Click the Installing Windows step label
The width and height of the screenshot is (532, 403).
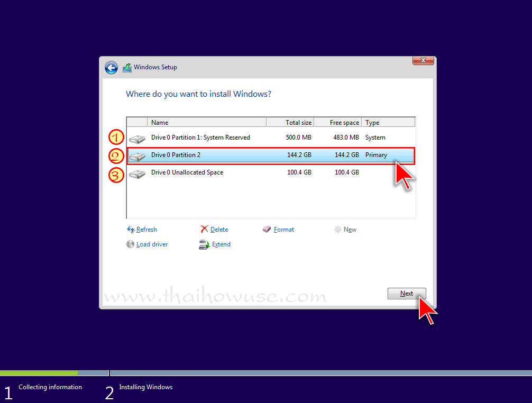pyautogui.click(x=146, y=387)
